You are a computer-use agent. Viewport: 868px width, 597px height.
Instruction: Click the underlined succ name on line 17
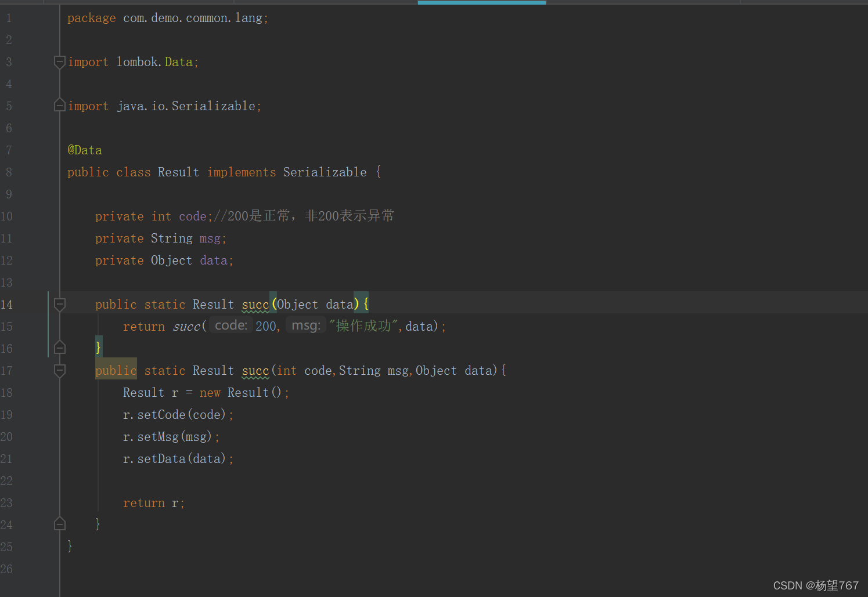[x=255, y=371]
